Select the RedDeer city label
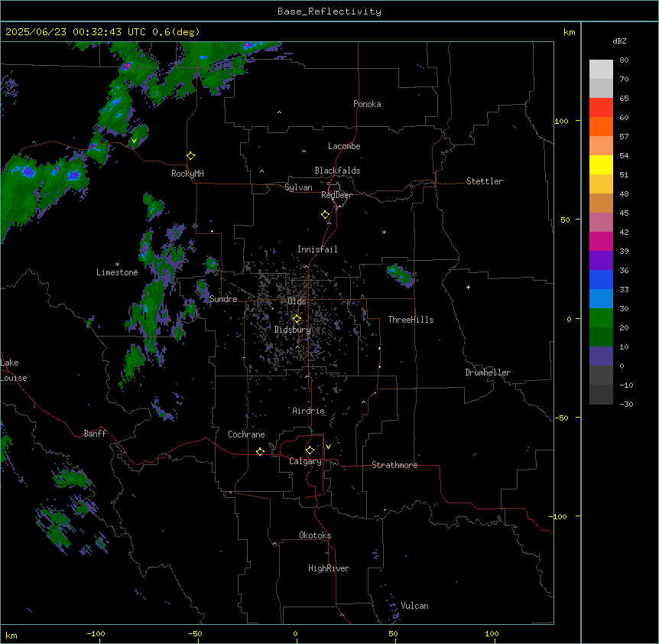The width and height of the screenshot is (659, 644). [336, 195]
